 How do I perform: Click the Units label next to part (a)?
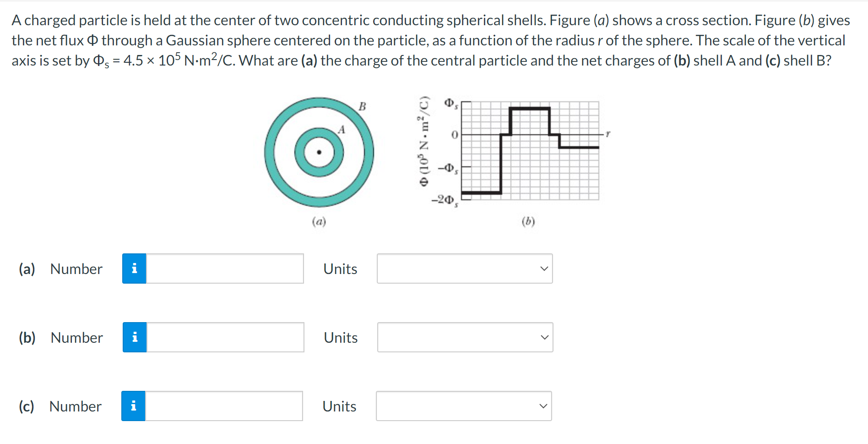[x=340, y=269]
